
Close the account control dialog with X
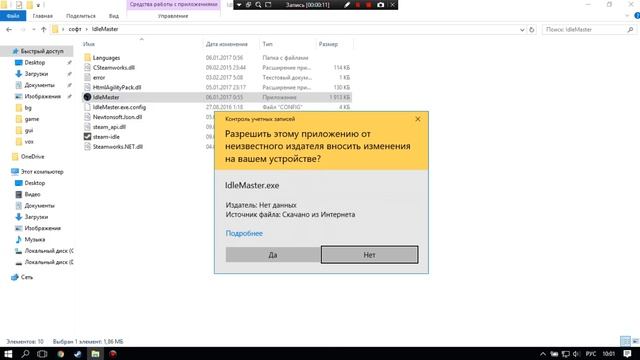(418, 119)
